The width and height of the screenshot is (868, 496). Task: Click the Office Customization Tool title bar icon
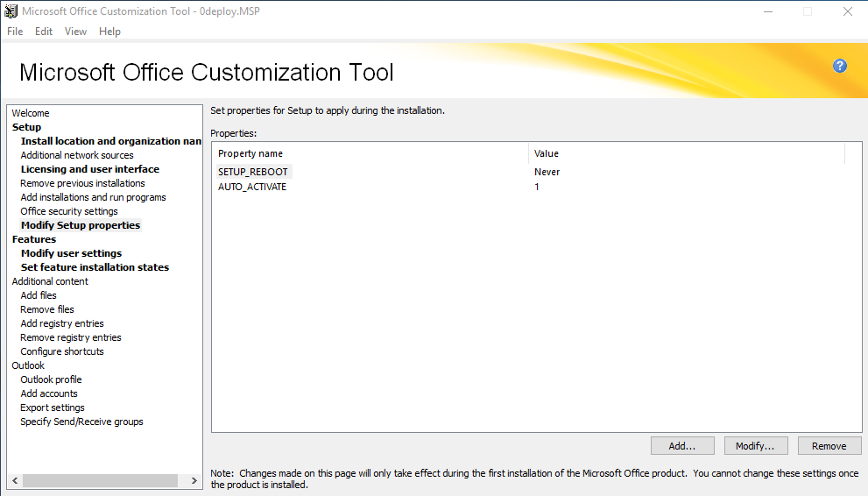tap(11, 11)
